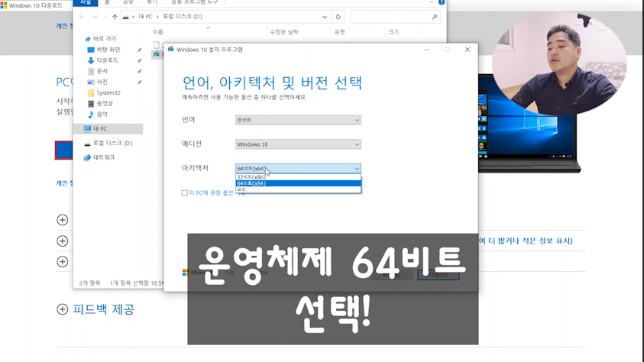Click the System32 folder icon
This screenshot has height=362, width=644.
91,92
